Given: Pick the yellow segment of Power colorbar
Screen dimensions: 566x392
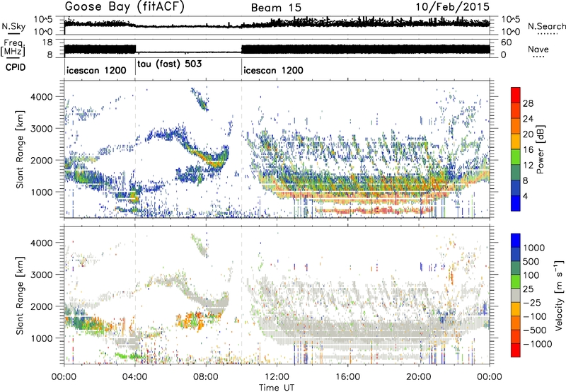Looking at the screenshot, I should pos(516,142).
